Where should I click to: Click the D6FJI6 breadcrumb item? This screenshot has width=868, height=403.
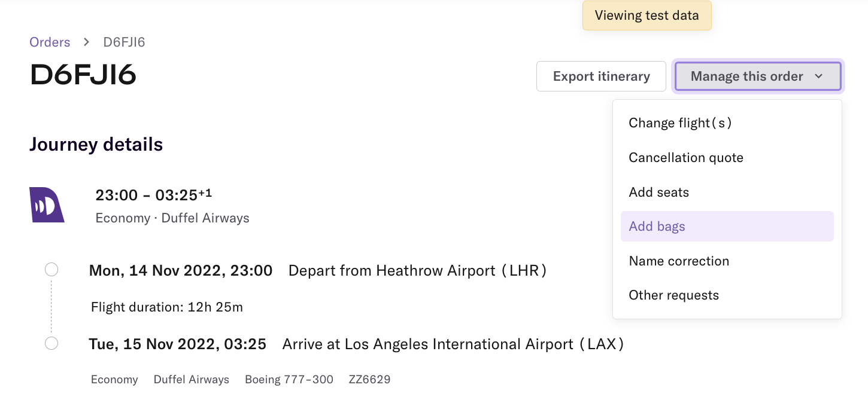click(x=125, y=42)
